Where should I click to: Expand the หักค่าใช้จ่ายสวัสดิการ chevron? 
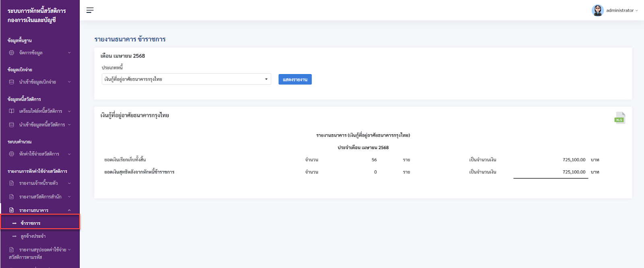coord(69,154)
